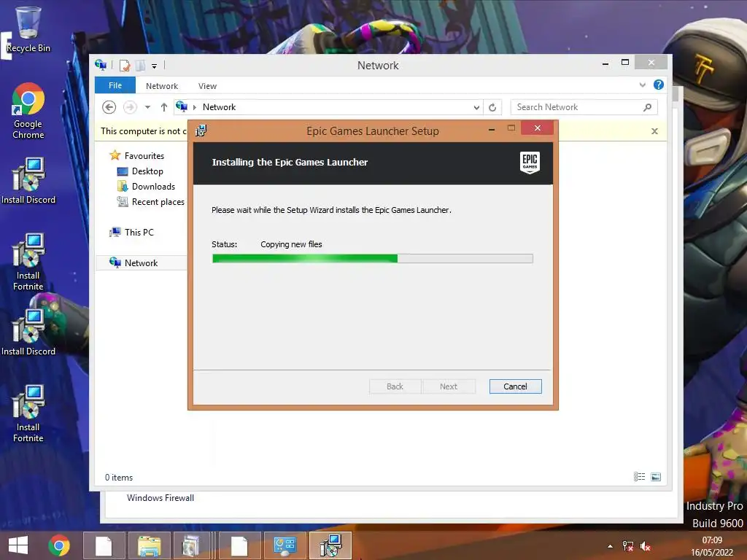The image size is (747, 560).
Task: Select Recent places in the navigation pane
Action: pos(151,202)
